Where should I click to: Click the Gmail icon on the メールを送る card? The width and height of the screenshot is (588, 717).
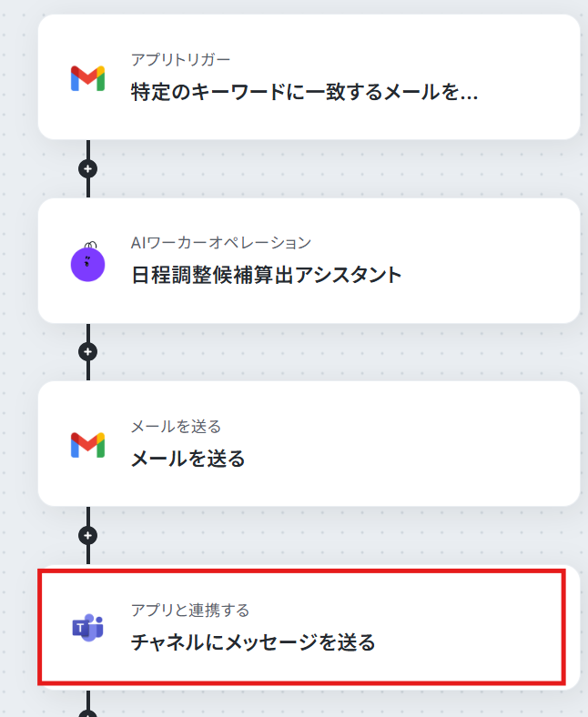(87, 444)
